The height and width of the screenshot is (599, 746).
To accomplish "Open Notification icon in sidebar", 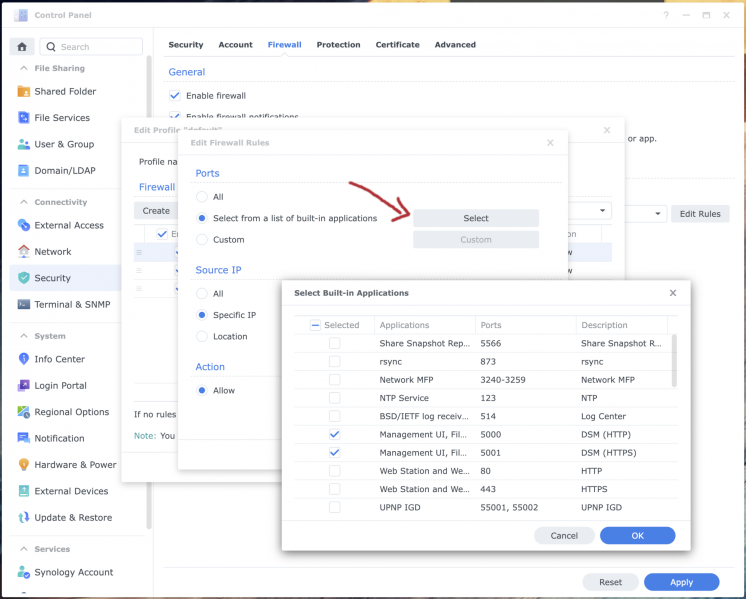I will pos(23,438).
